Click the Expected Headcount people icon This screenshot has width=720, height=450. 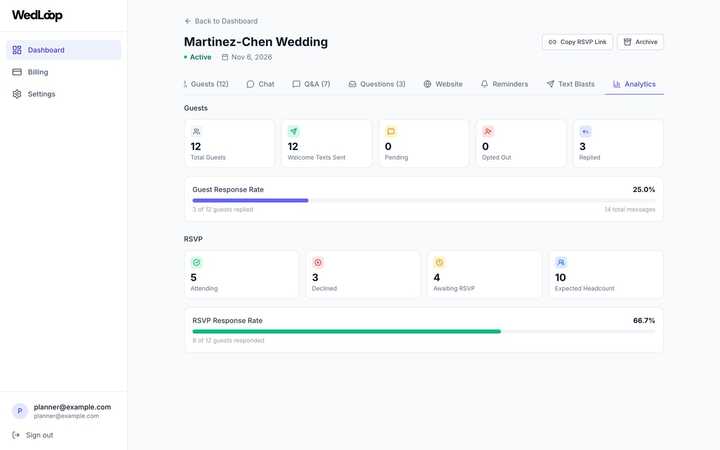(x=561, y=263)
